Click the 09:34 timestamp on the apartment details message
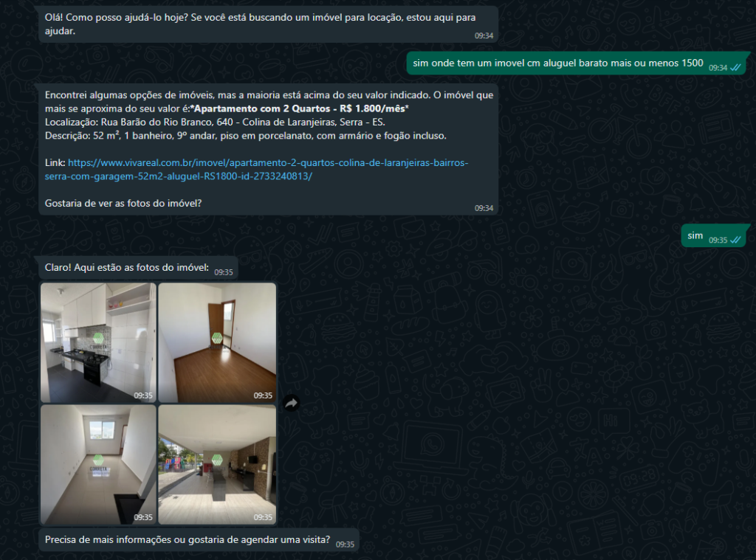The width and height of the screenshot is (756, 560). [484, 208]
